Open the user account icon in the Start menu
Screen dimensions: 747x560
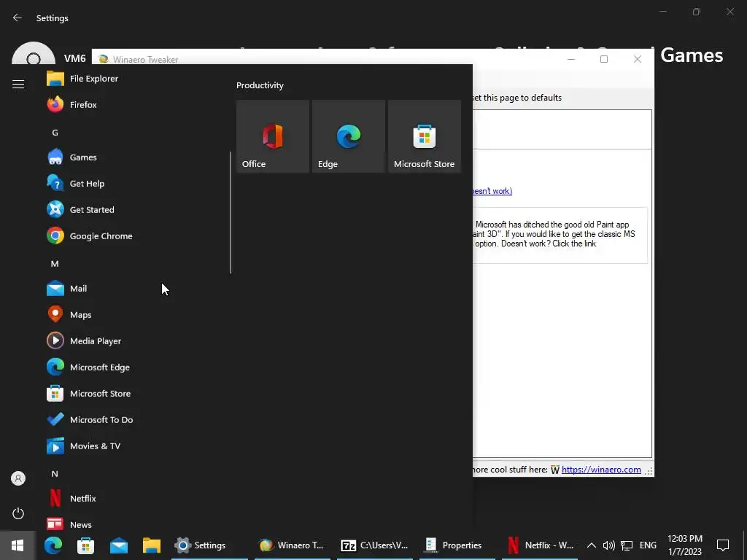(18, 478)
